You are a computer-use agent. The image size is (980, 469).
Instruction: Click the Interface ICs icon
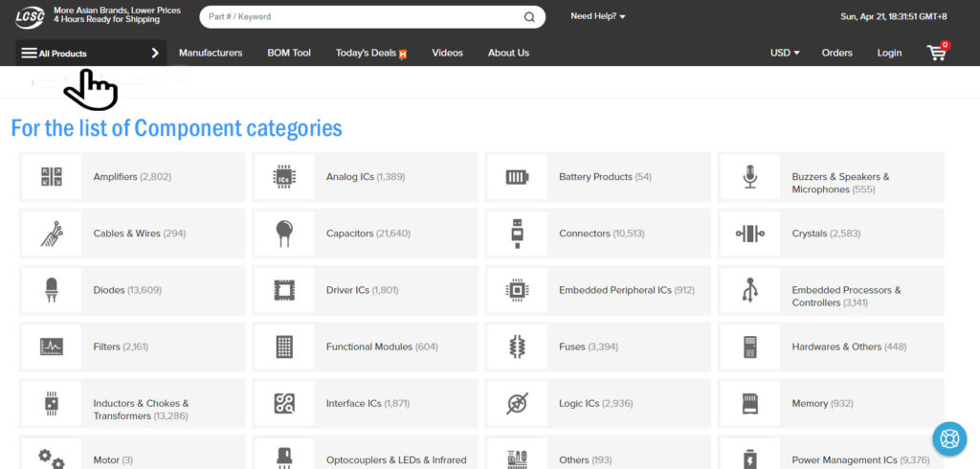(284, 403)
